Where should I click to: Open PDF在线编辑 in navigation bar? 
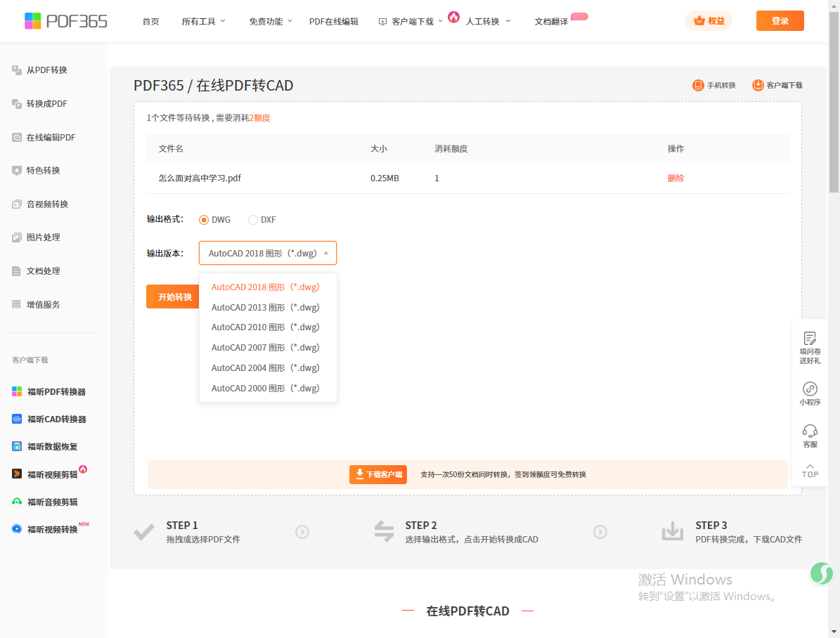tap(334, 21)
